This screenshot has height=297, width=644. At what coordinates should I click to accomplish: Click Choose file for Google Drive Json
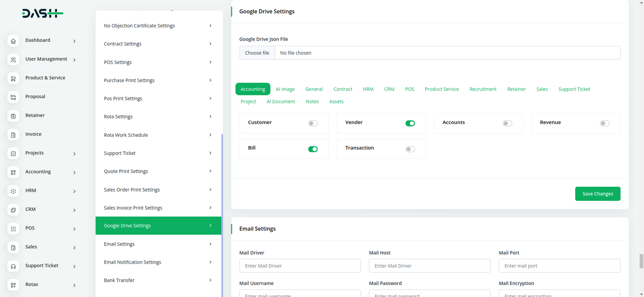coord(257,53)
